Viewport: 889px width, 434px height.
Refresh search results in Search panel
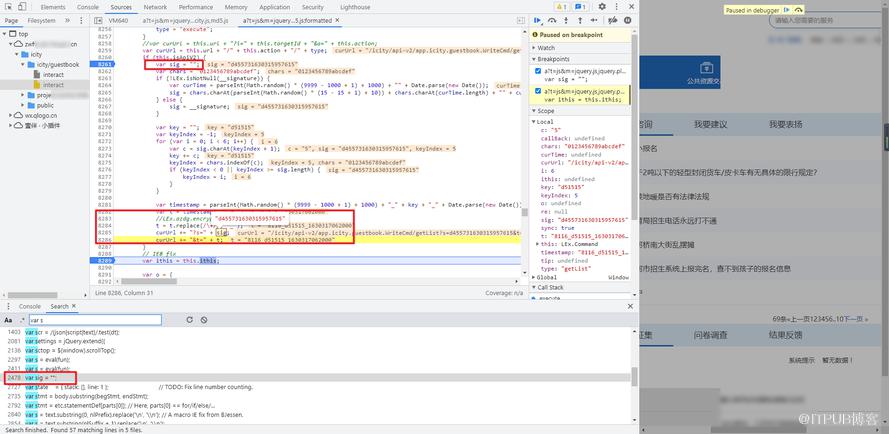pyautogui.click(x=189, y=320)
